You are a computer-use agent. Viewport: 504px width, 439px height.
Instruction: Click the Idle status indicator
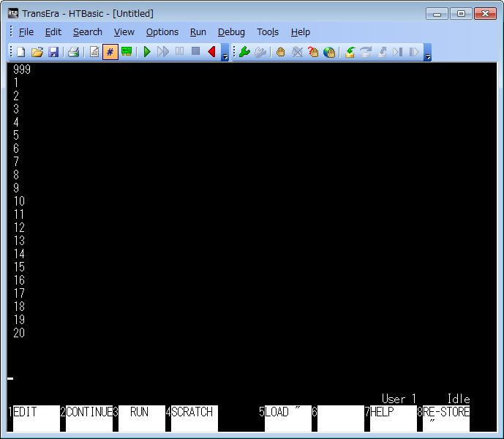pyautogui.click(x=459, y=399)
